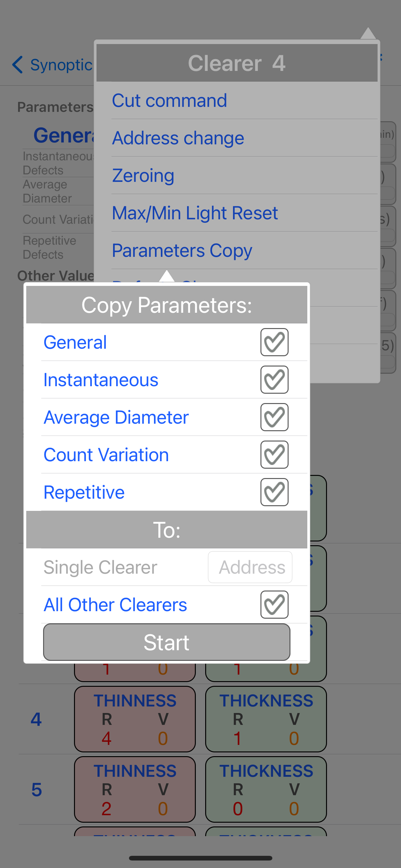The image size is (401, 868).
Task: Choose Address change menu entry
Action: 178,138
